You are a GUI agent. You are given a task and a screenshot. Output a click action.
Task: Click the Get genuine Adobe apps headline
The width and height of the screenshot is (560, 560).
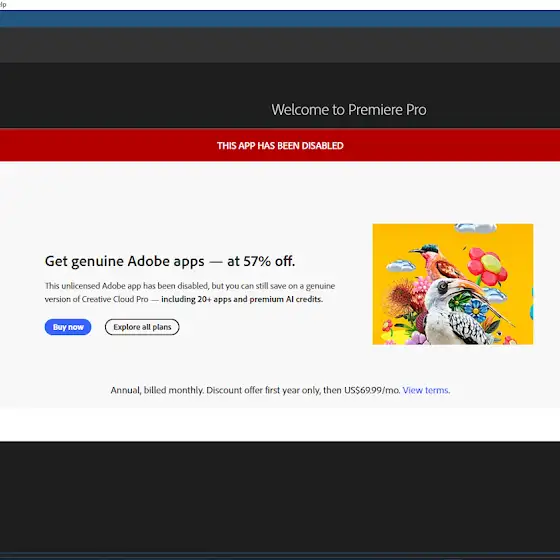point(170,261)
